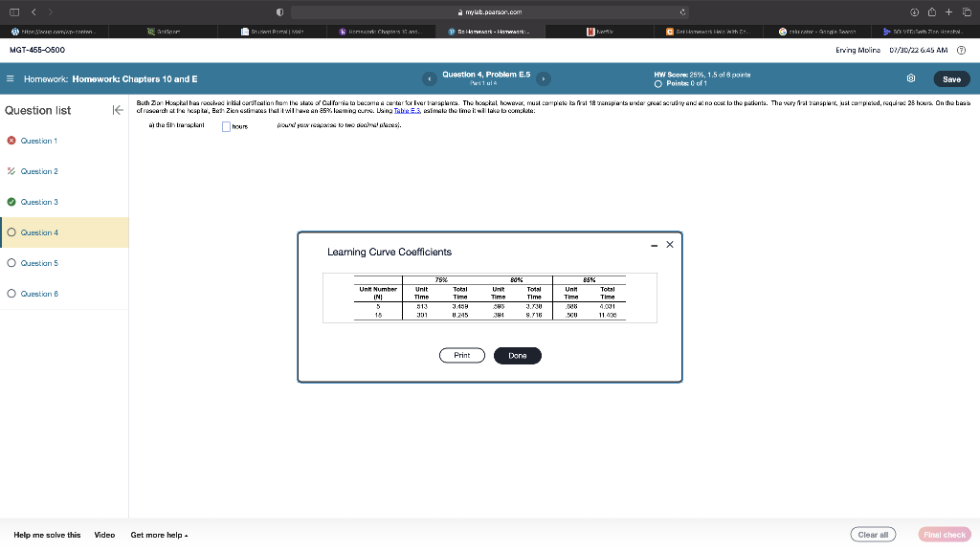Go back in Safari browser history
The height and width of the screenshot is (551, 980).
coord(33,11)
